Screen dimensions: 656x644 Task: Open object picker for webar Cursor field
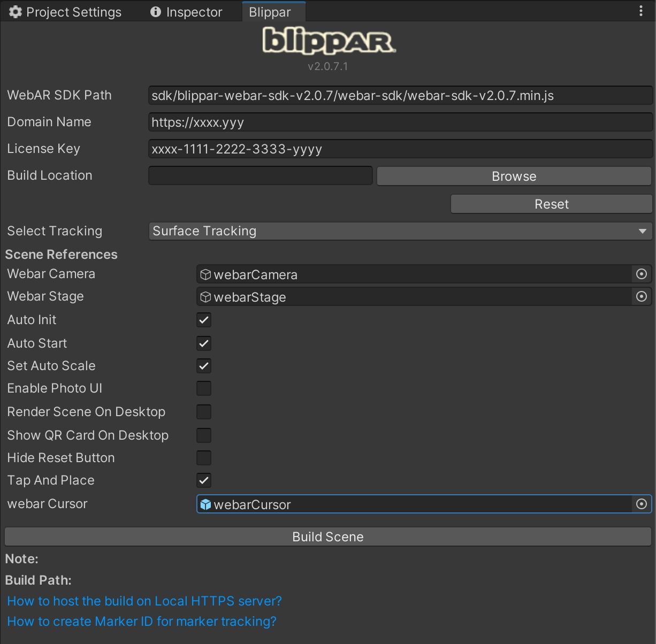(641, 504)
